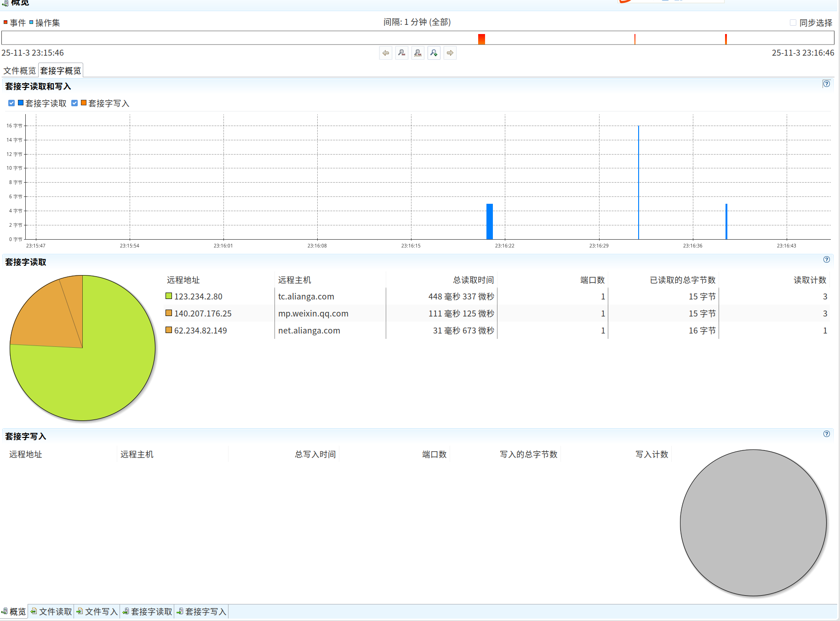Enable the 同步选择 checkbox

coord(793,23)
